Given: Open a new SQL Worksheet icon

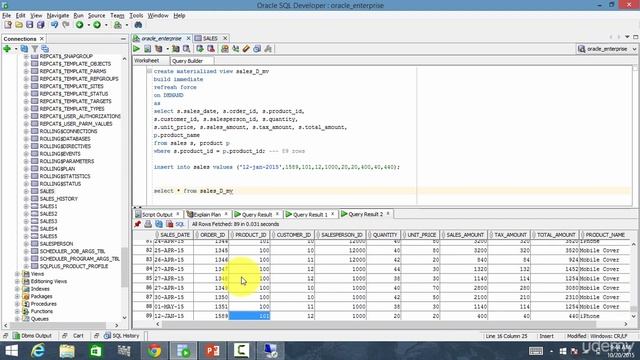Looking at the screenshot, I should click(x=118, y=25).
